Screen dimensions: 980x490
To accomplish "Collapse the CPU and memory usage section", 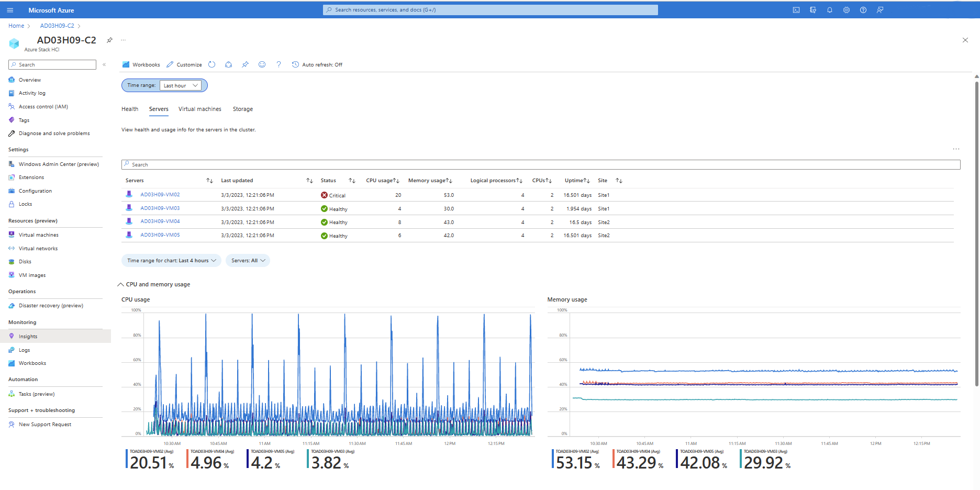I will [121, 284].
